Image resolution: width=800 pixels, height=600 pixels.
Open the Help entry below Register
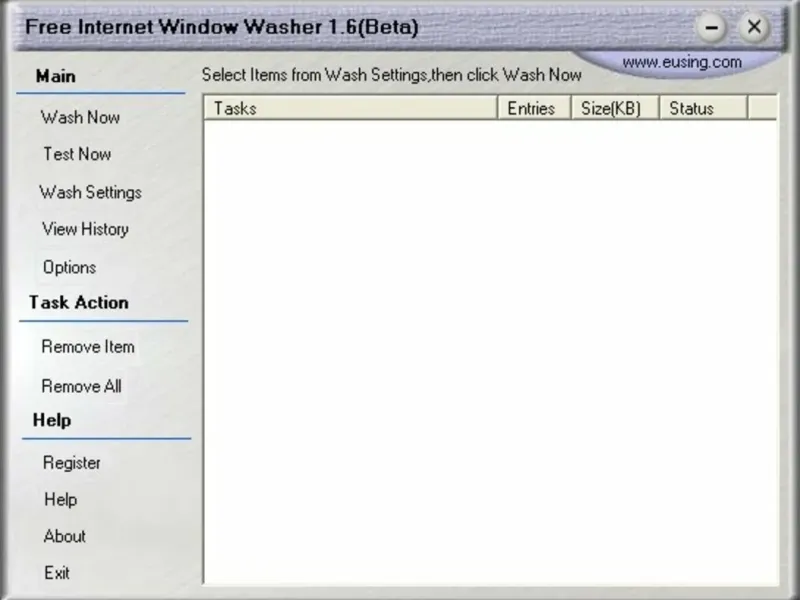point(60,499)
